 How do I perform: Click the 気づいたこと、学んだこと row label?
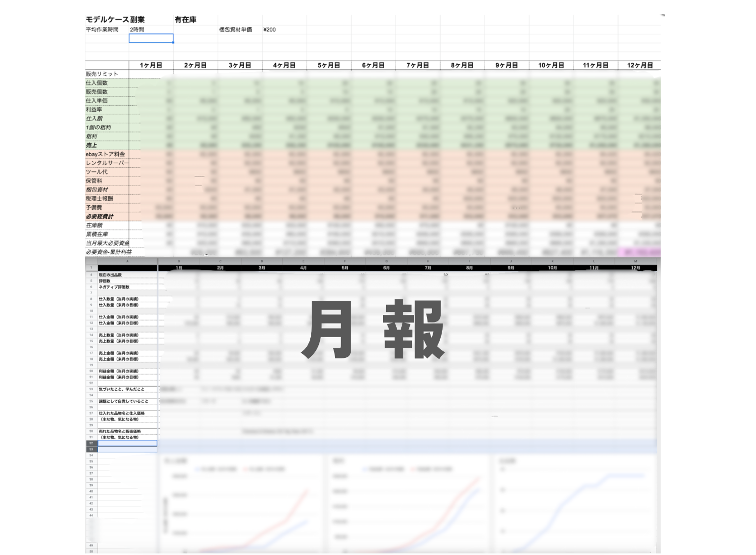121,389
